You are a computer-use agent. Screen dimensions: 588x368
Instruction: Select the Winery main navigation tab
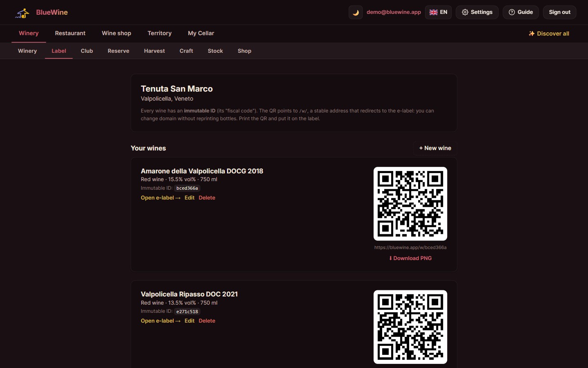(x=29, y=34)
